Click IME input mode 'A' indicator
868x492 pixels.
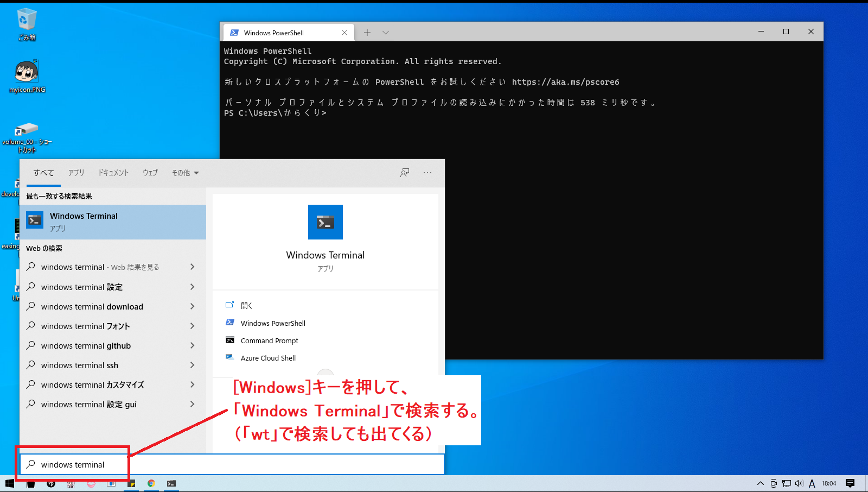[812, 483]
